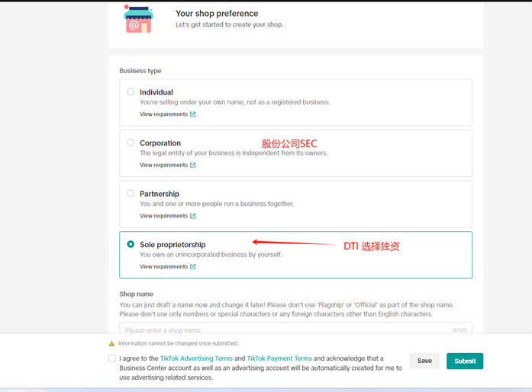Open View requirements for Partnership
This screenshot has height=392, width=532.
pyautogui.click(x=163, y=216)
